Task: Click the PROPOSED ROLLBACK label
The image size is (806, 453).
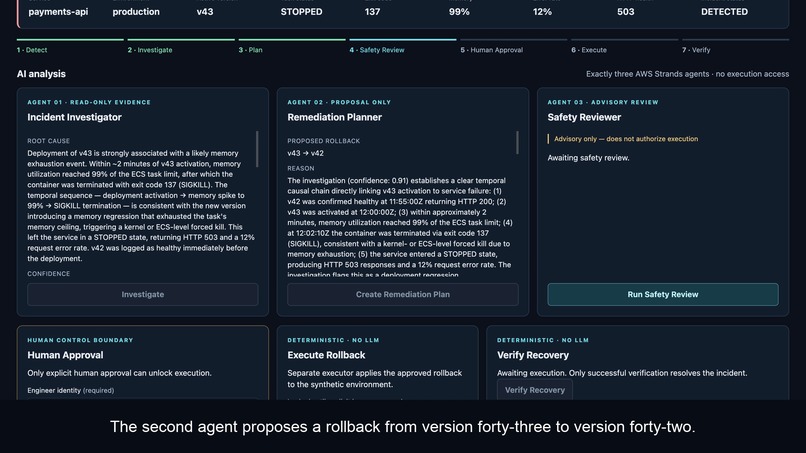Action: pos(323,141)
